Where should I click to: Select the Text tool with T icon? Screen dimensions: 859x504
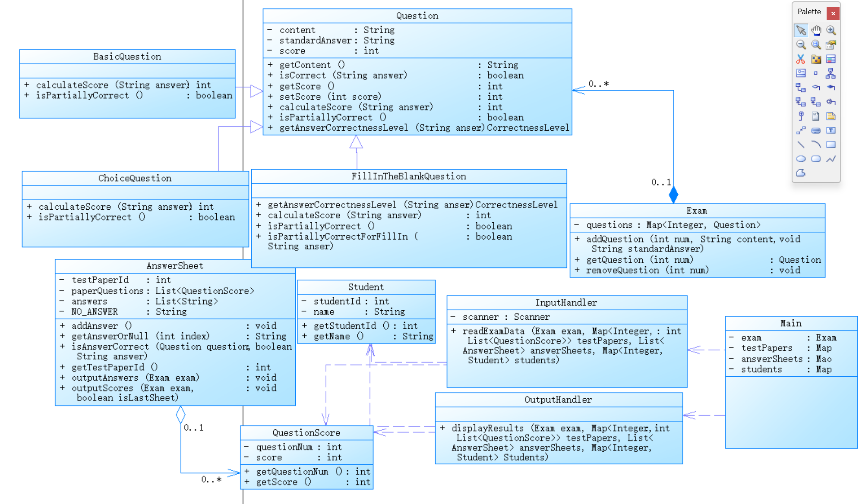(x=831, y=130)
